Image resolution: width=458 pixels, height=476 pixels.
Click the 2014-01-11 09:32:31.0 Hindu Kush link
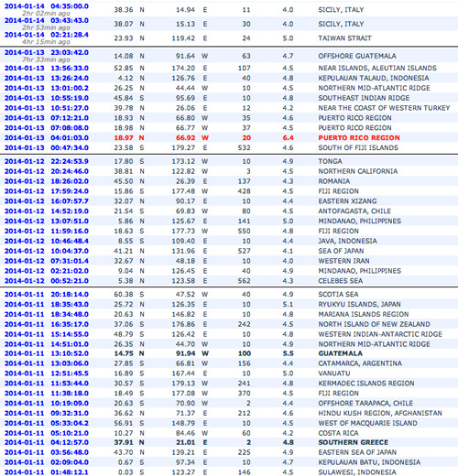coord(47,413)
